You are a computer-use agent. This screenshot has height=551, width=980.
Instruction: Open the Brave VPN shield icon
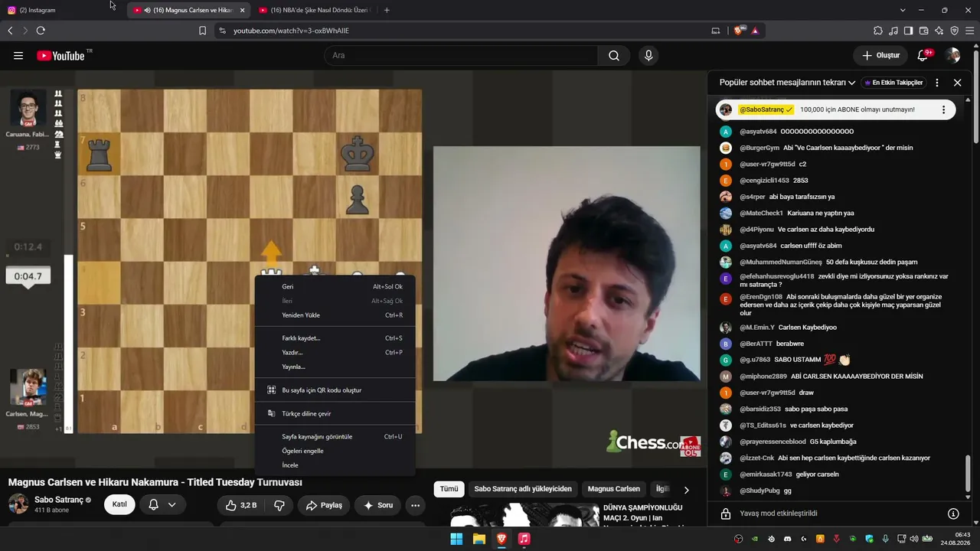[x=954, y=31]
